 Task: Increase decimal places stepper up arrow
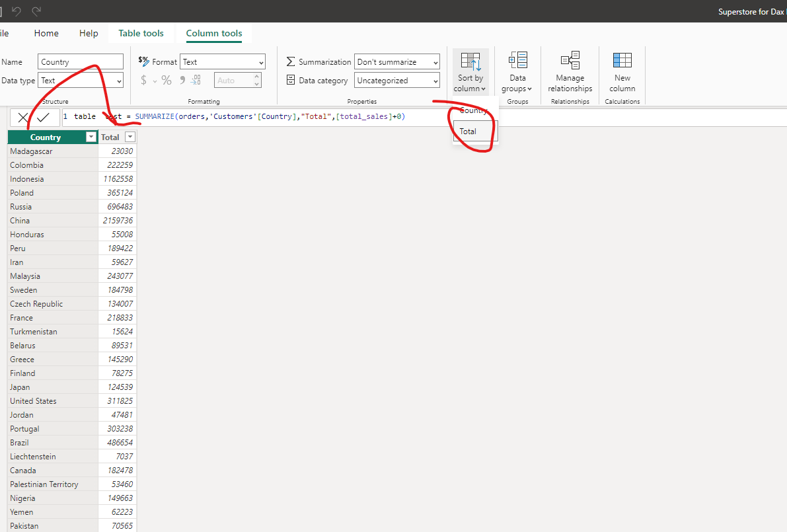[x=257, y=76]
